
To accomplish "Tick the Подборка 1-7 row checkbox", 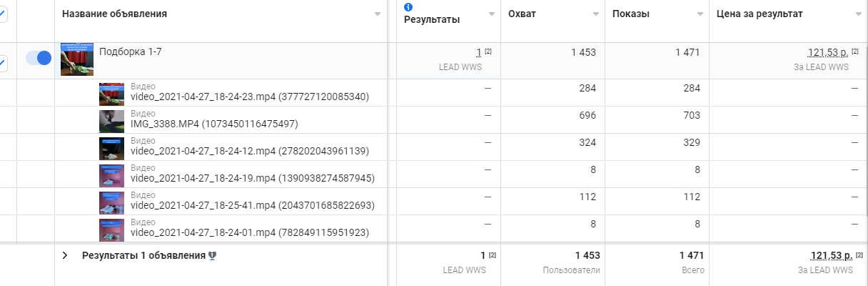I will coord(2,63).
